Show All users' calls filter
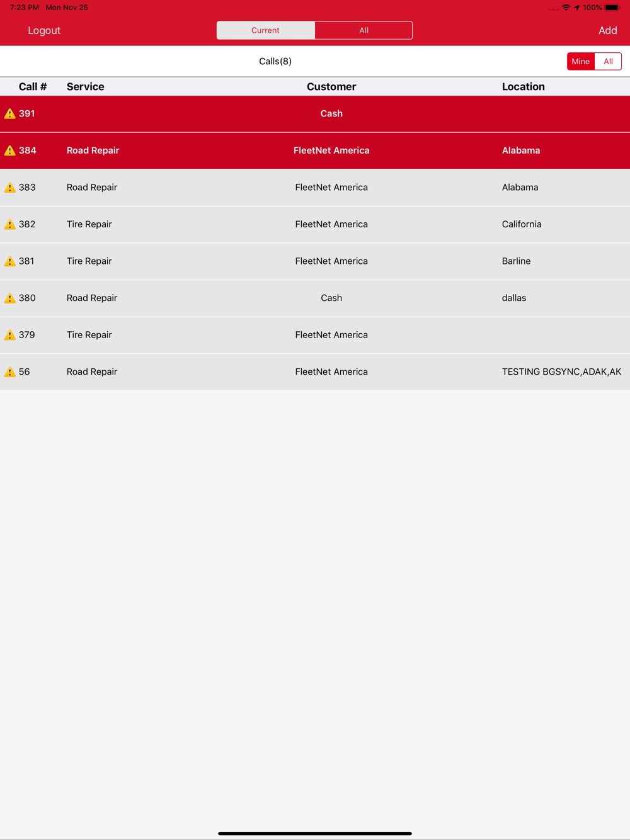 pyautogui.click(x=608, y=61)
